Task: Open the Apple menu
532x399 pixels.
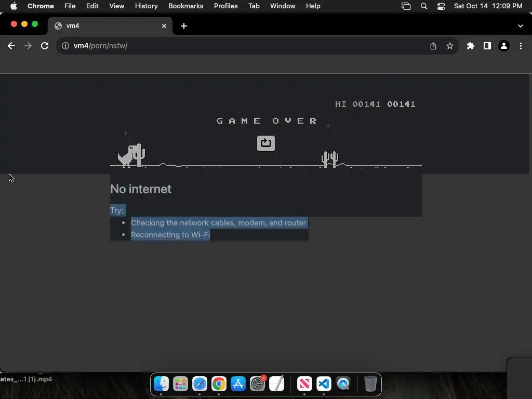Action: click(14, 6)
